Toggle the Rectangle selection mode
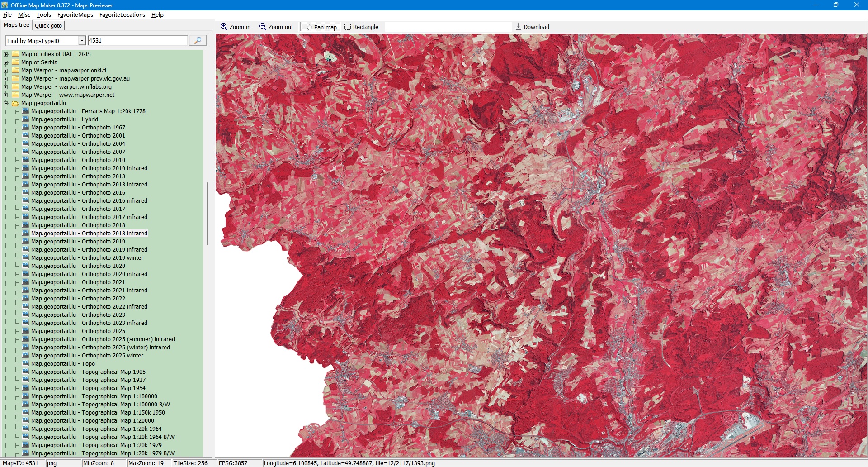Image resolution: width=868 pixels, height=467 pixels. click(361, 27)
